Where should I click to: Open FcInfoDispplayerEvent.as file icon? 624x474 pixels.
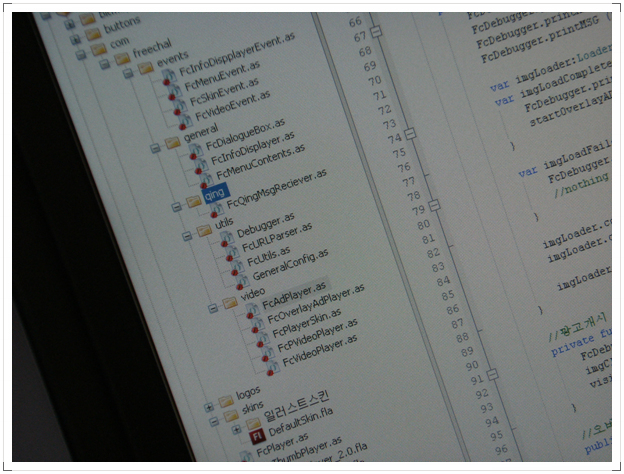[x=168, y=76]
